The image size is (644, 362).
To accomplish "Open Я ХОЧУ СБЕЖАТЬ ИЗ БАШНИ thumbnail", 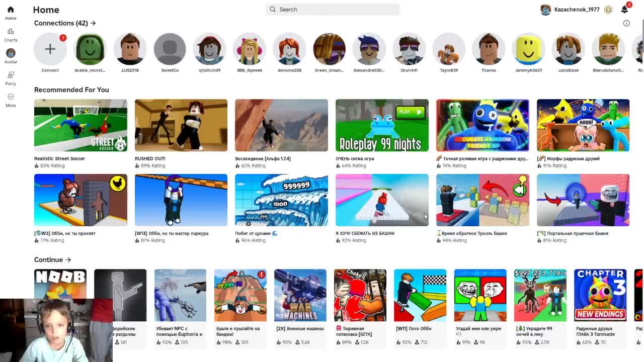I will coord(382,200).
